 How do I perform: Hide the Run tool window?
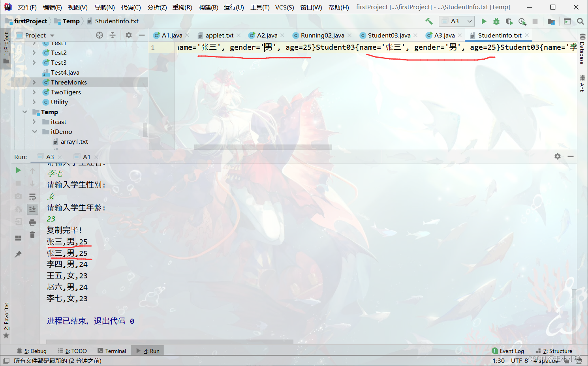tap(571, 156)
